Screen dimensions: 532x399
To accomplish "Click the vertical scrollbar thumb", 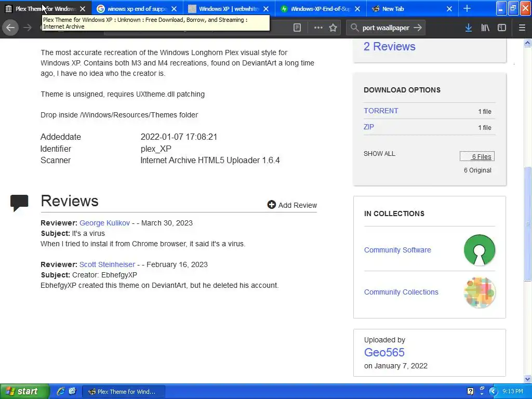I will pyautogui.click(x=527, y=224).
